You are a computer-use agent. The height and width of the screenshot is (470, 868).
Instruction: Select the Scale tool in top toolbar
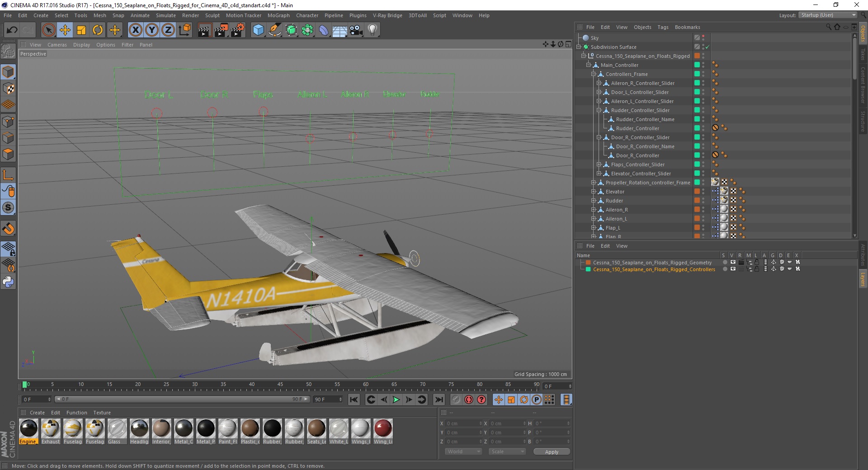click(x=81, y=30)
